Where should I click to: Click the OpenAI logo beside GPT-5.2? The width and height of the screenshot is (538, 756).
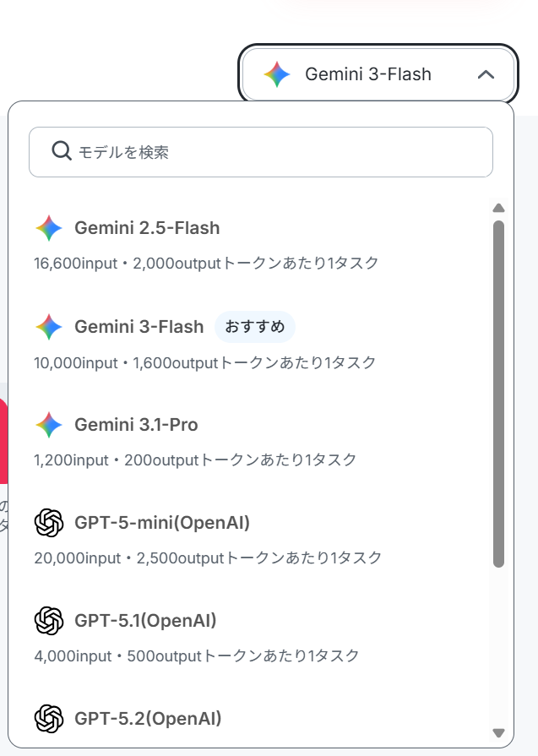click(49, 718)
